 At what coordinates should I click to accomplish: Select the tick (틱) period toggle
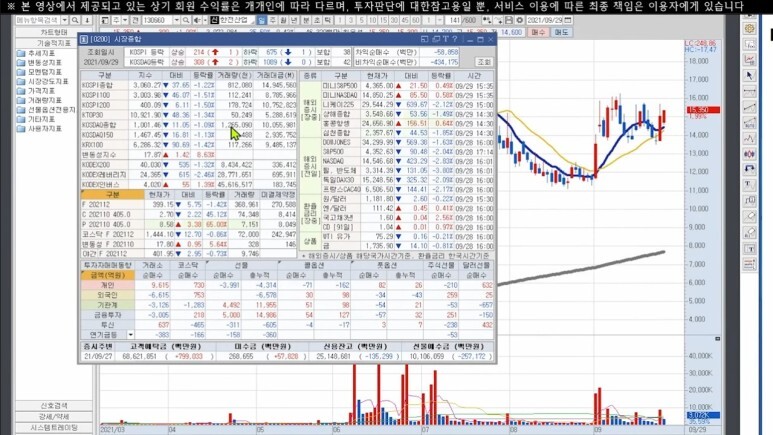(x=327, y=20)
